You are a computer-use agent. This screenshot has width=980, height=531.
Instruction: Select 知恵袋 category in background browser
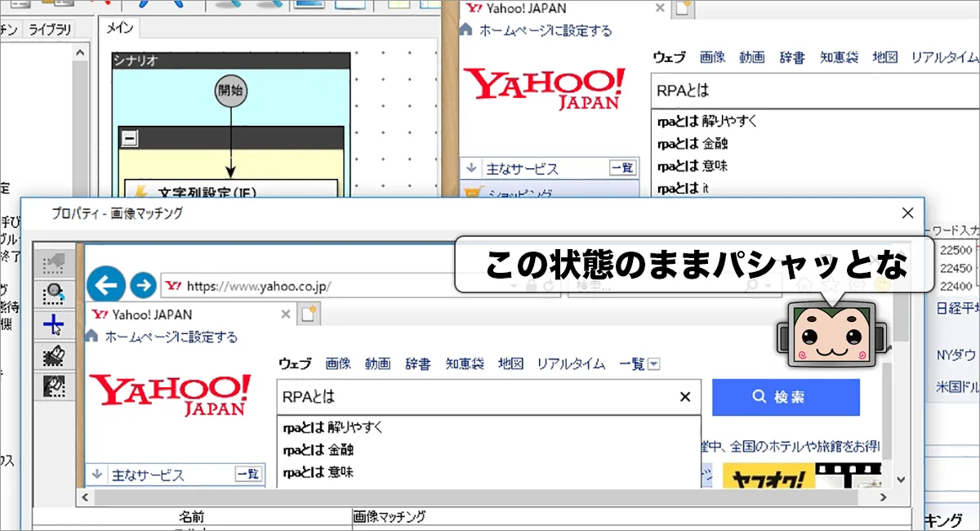(839, 57)
